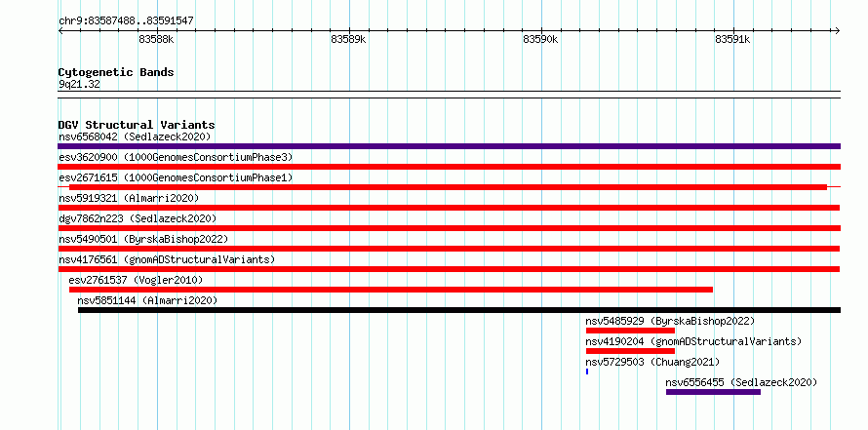The height and width of the screenshot is (430, 868).
Task: Click the esv2671615 (1000GenomesConsortiumPhase1) label
Action: [176, 177]
